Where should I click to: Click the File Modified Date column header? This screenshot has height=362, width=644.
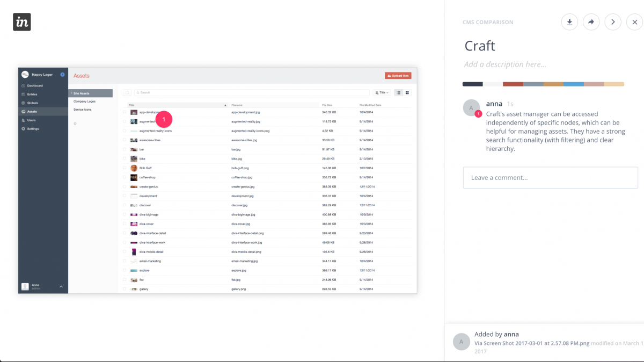370,105
